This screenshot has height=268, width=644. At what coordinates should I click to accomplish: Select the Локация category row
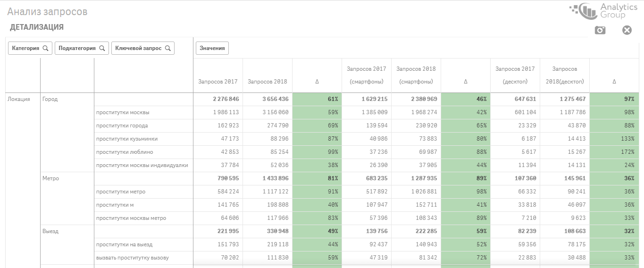tap(19, 100)
